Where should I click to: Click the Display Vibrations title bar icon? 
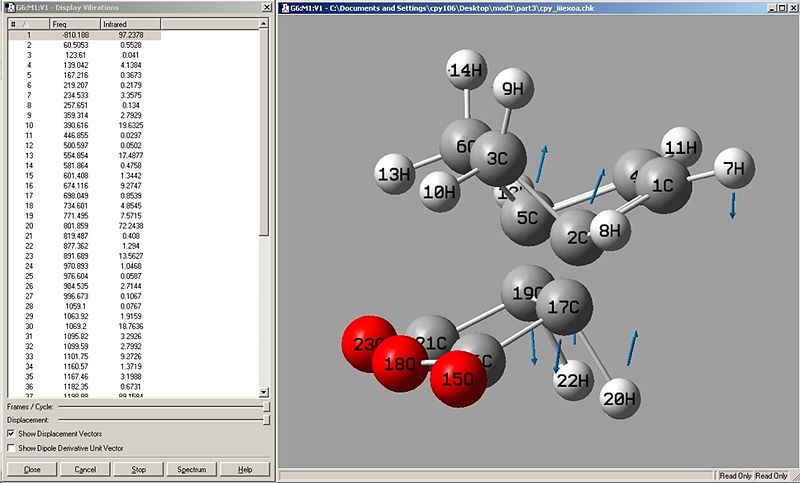(x=11, y=7)
